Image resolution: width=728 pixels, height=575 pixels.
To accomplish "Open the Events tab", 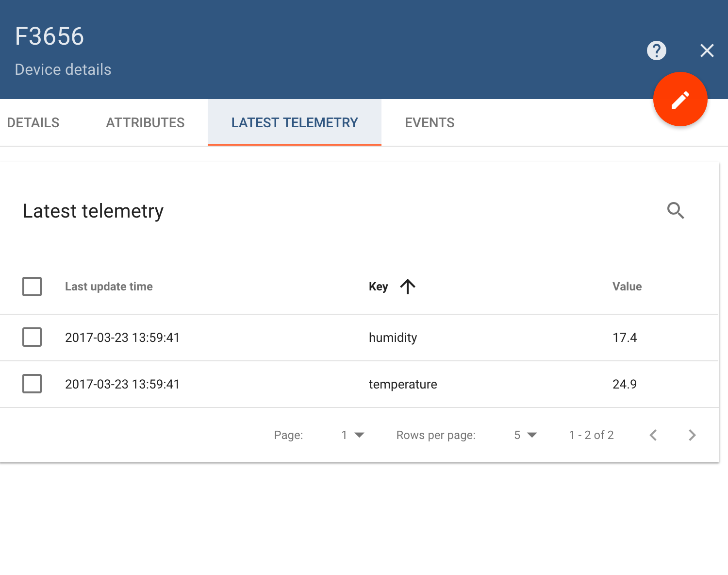I will point(430,122).
